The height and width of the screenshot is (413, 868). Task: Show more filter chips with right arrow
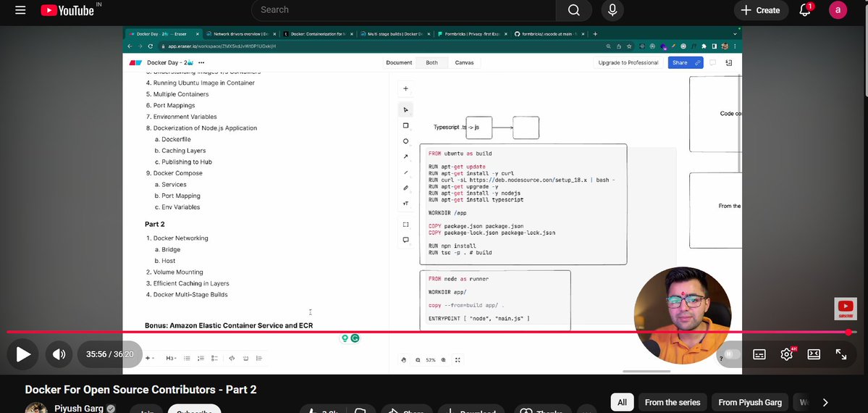(825, 402)
